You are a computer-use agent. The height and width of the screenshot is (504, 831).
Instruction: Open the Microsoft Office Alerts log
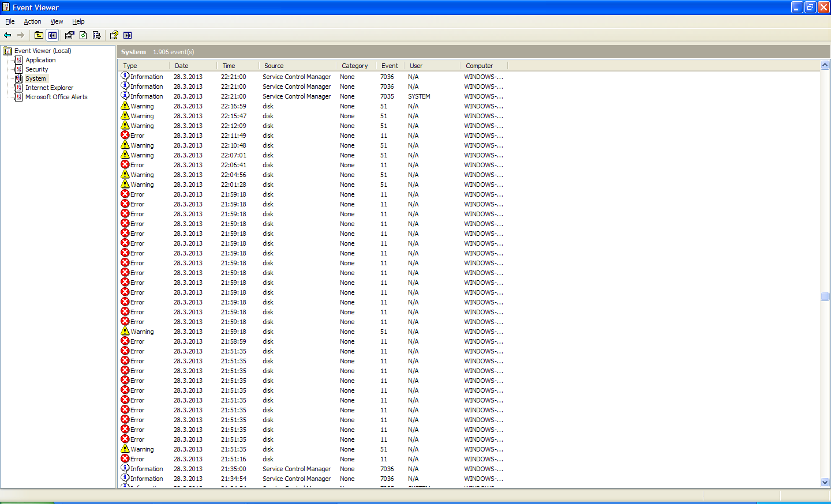click(x=56, y=97)
